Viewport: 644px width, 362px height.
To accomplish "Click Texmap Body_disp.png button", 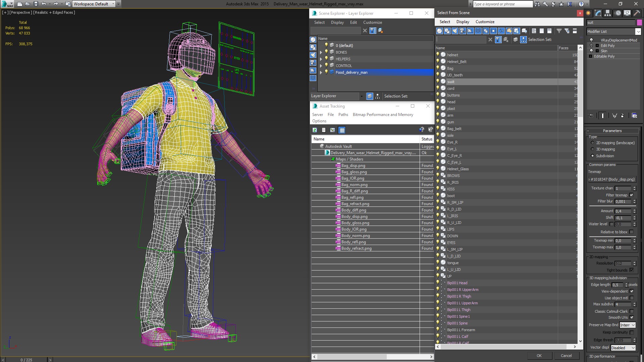I will (x=612, y=179).
